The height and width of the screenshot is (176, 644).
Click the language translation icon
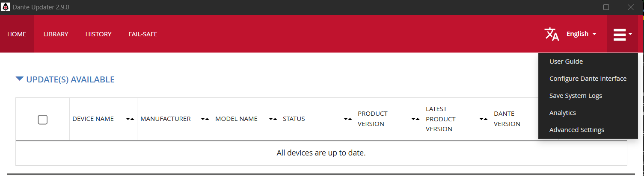[x=552, y=34]
